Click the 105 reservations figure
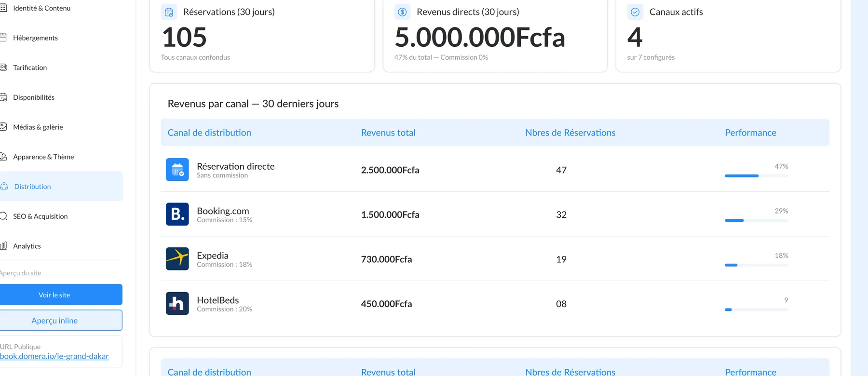The width and height of the screenshot is (868, 376). [x=184, y=37]
